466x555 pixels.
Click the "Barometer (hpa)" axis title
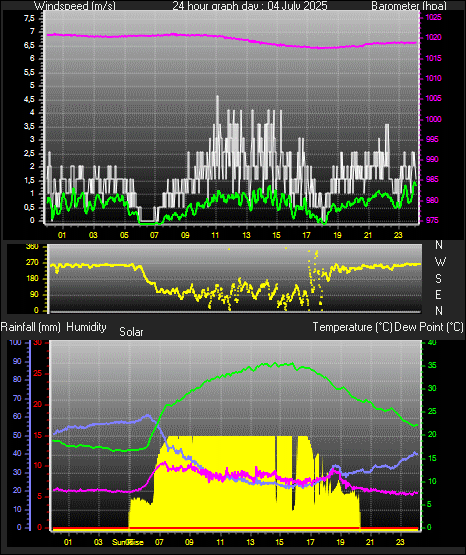click(x=409, y=6)
